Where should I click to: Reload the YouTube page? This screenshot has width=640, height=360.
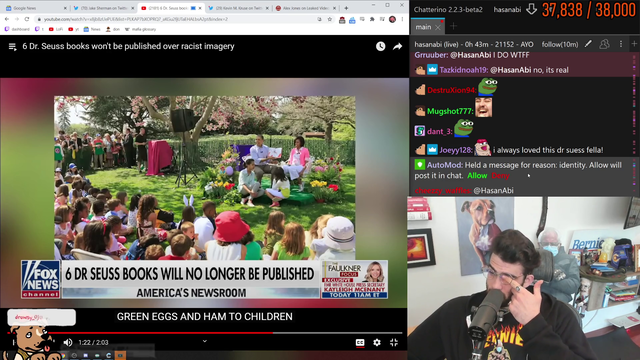pos(27,19)
